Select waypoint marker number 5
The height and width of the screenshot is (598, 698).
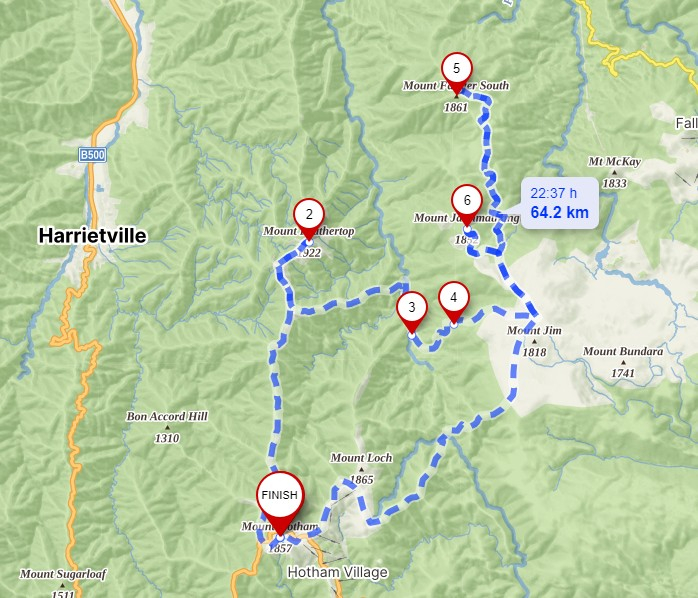click(x=456, y=69)
